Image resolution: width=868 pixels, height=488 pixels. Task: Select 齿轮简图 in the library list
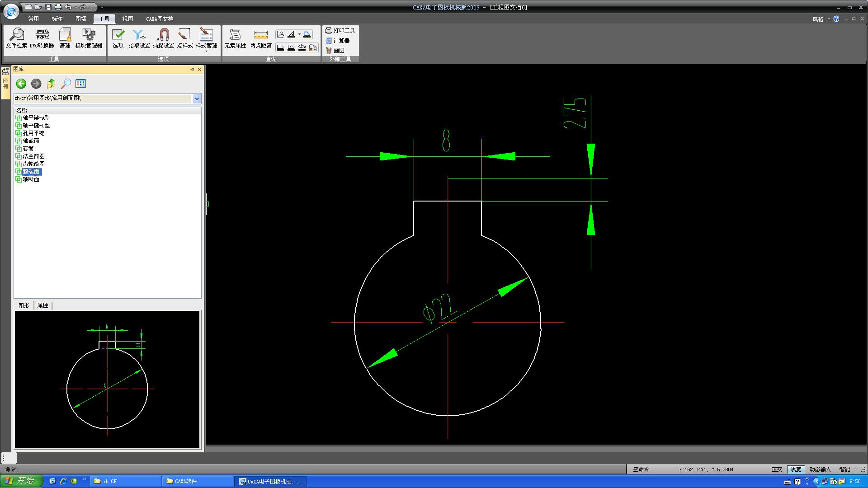[x=33, y=164]
